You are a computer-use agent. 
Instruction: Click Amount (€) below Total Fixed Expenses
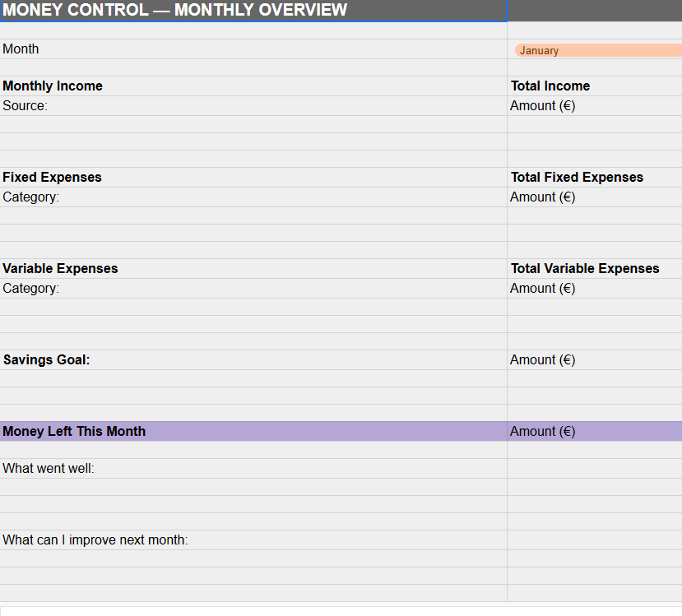tap(594, 197)
